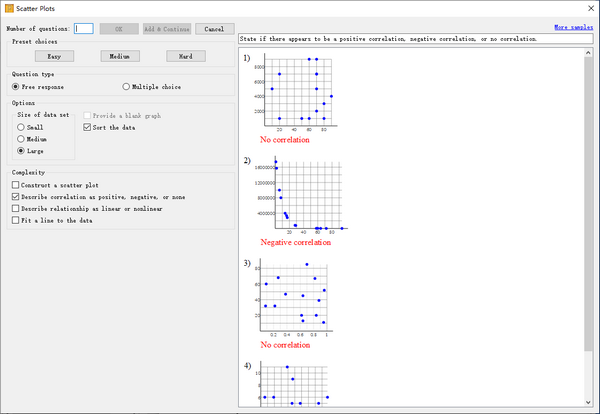
Task: Select the Multiple choice question type
Action: pyautogui.click(x=126, y=87)
